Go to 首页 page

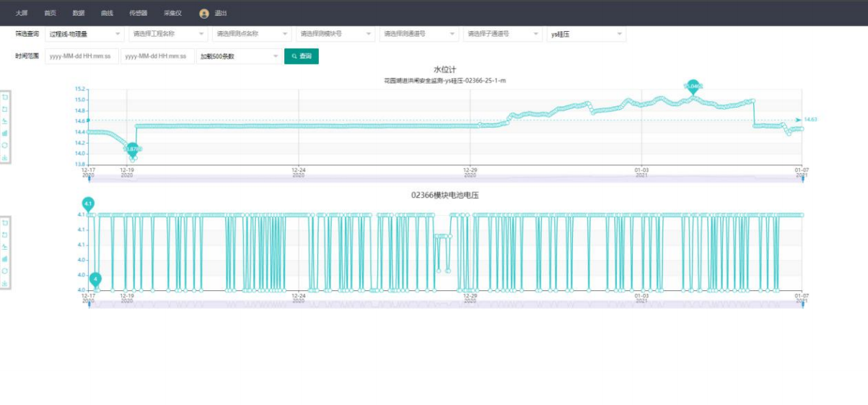click(50, 13)
